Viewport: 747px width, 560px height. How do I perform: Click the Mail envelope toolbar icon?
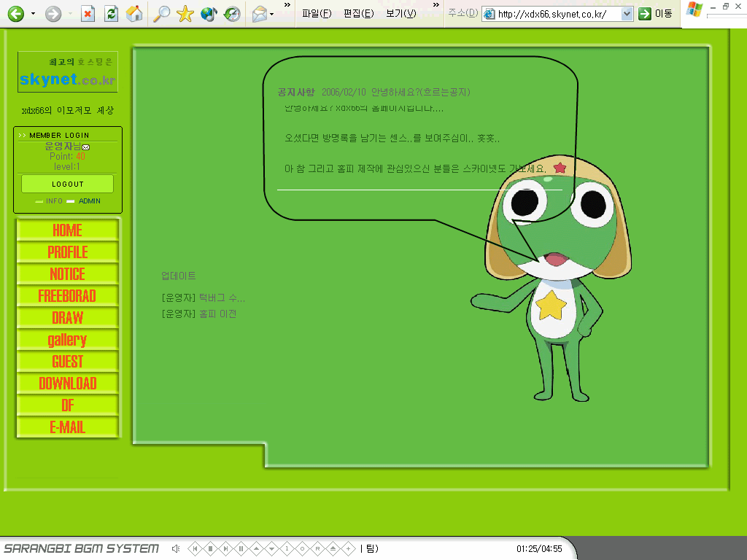click(x=259, y=14)
